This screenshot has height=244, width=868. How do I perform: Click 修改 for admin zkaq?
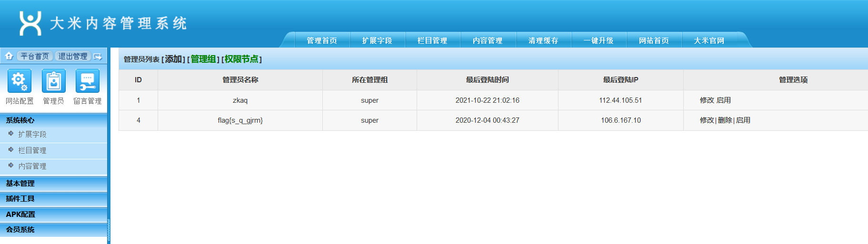point(707,100)
